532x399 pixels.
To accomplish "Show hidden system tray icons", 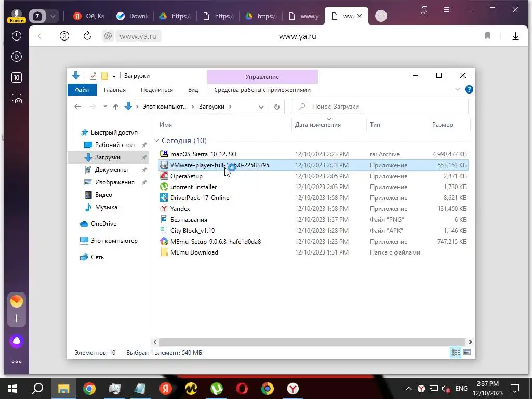I will 409,389.
